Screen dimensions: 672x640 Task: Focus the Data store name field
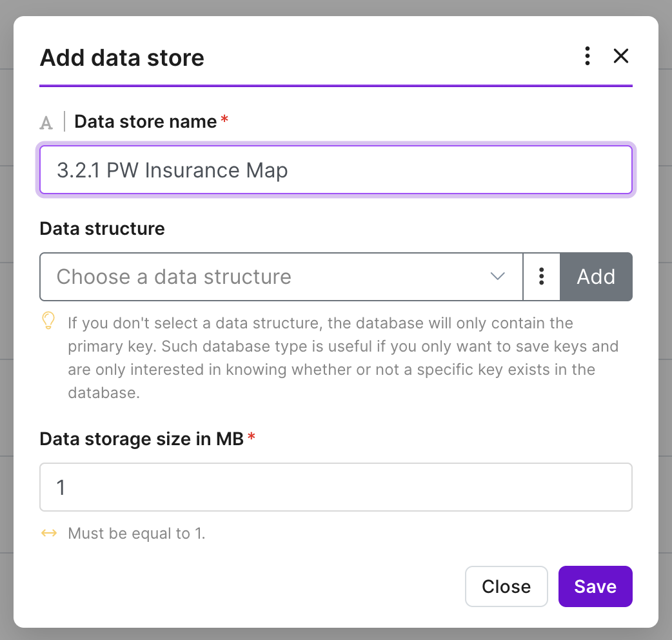coord(336,170)
